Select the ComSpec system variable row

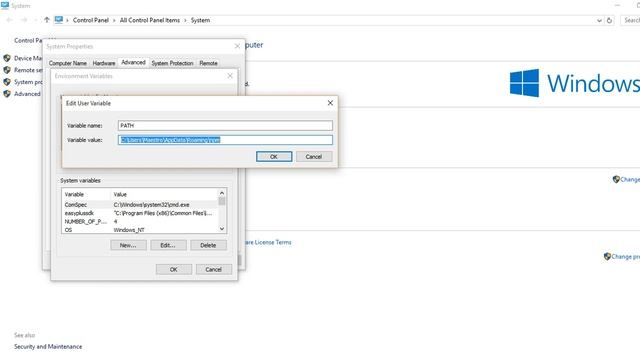pos(140,204)
